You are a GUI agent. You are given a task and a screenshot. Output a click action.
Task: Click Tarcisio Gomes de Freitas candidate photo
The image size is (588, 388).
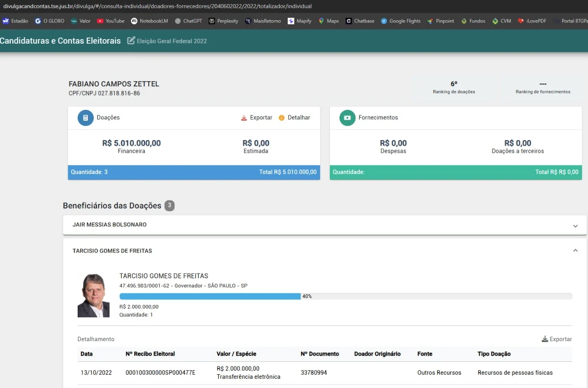[x=94, y=296]
